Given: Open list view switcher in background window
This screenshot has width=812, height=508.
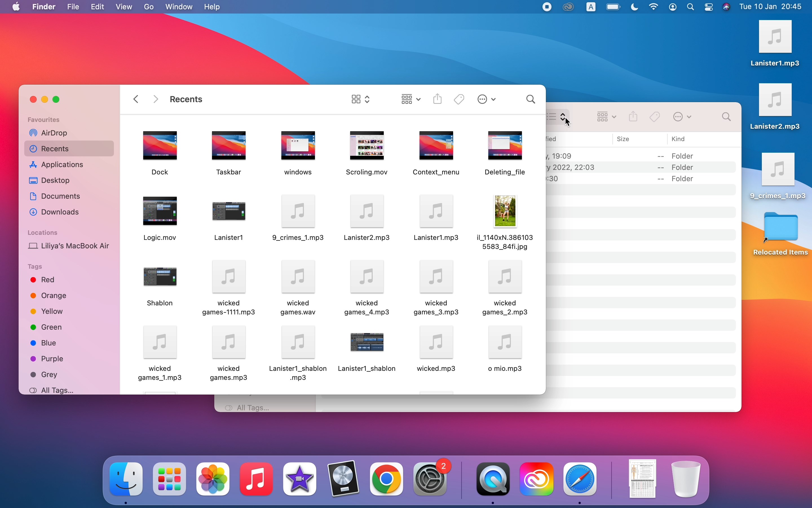Looking at the screenshot, I should point(558,117).
